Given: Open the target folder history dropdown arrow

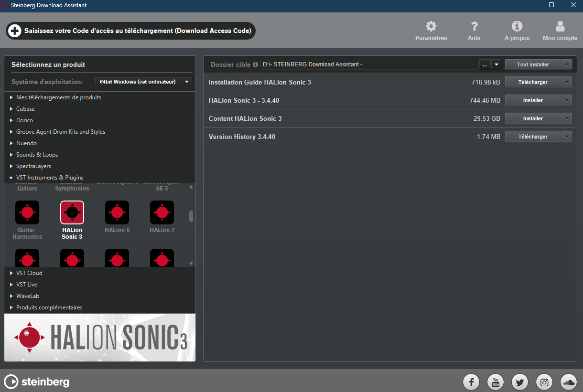Looking at the screenshot, I should tap(496, 64).
